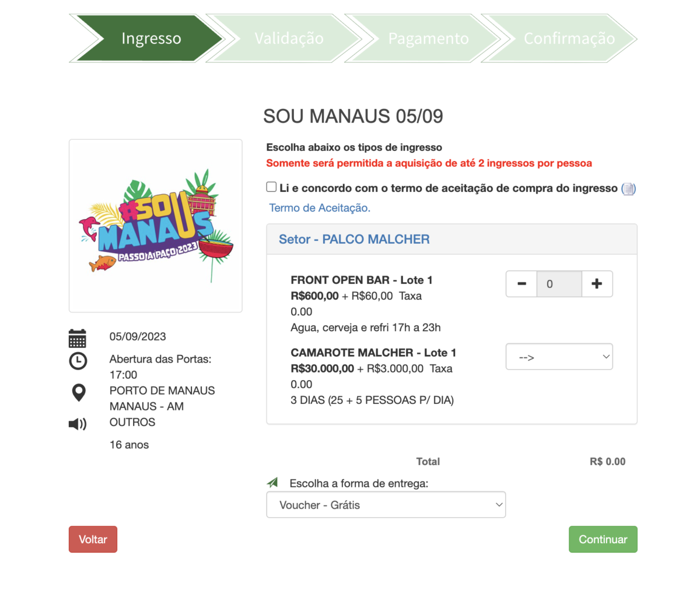Click the map pin location icon

point(79,392)
